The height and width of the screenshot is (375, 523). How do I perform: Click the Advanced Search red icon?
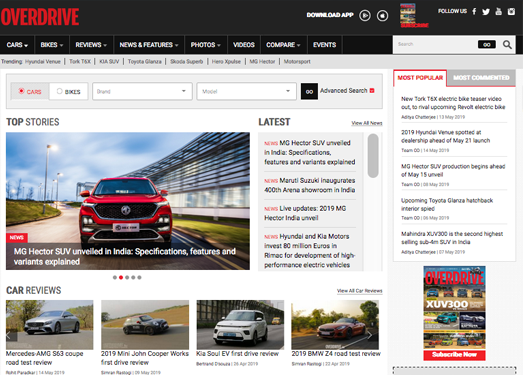point(372,90)
